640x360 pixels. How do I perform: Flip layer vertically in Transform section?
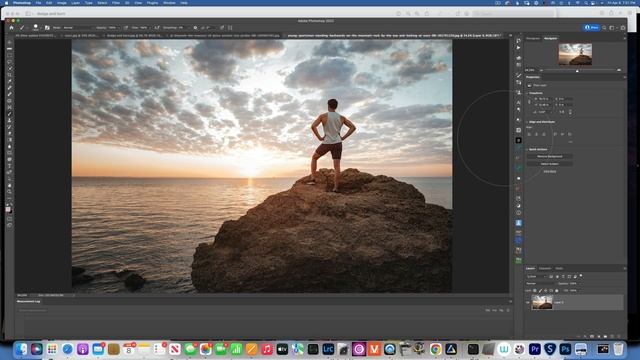(570, 112)
